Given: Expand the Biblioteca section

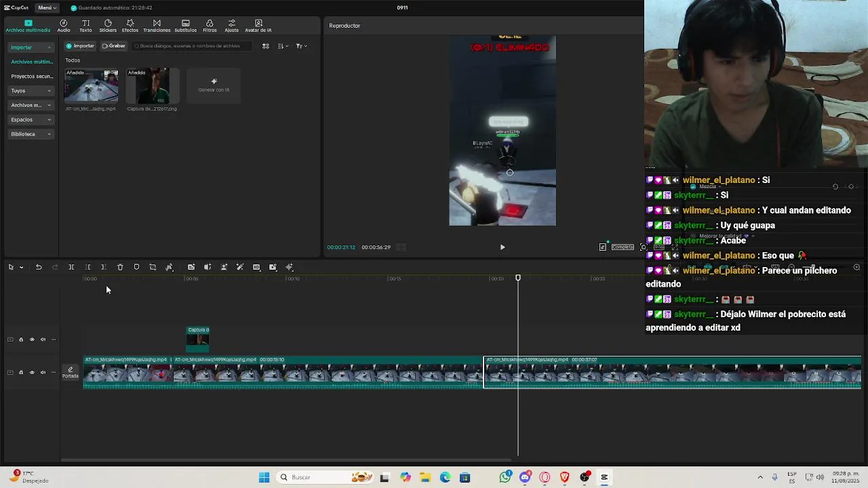Looking at the screenshot, I should coord(31,134).
